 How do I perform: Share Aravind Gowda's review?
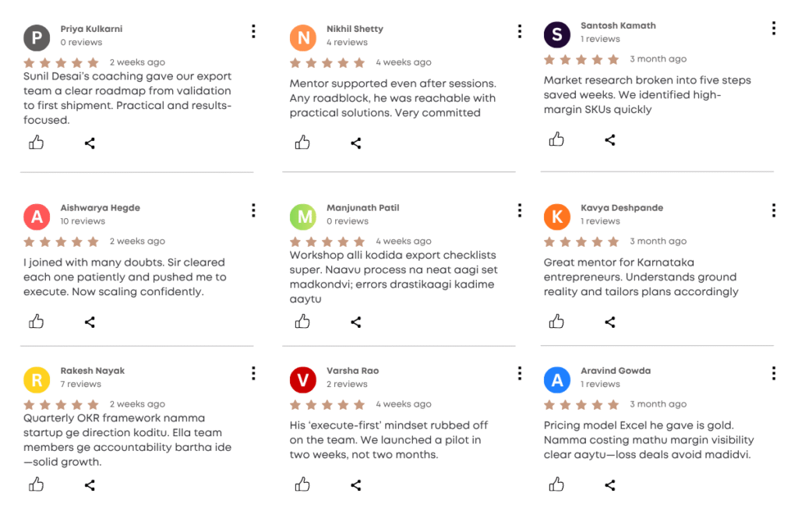point(610,485)
